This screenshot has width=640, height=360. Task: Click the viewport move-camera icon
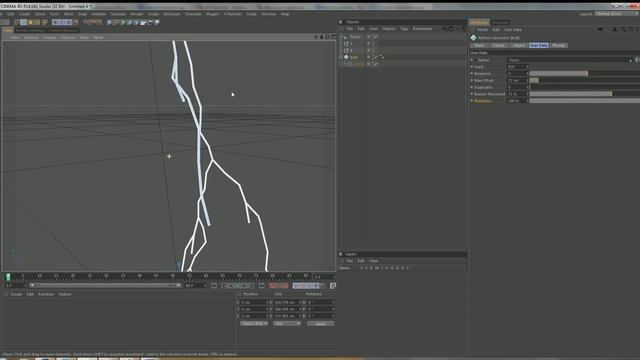click(316, 37)
